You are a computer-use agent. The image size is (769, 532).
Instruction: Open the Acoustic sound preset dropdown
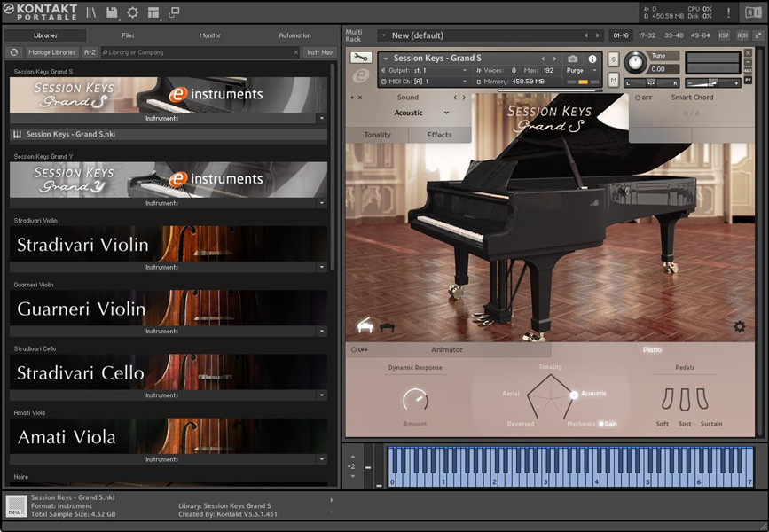[422, 113]
